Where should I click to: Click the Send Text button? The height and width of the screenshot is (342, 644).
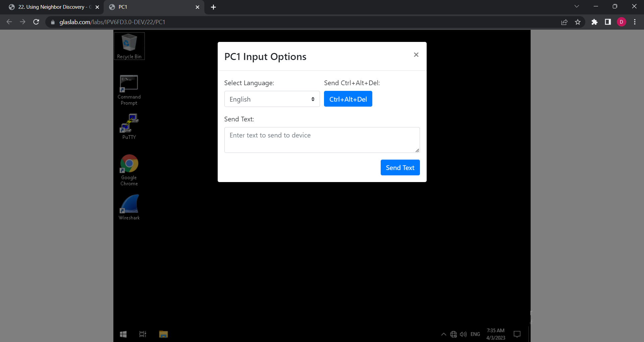pyautogui.click(x=400, y=168)
